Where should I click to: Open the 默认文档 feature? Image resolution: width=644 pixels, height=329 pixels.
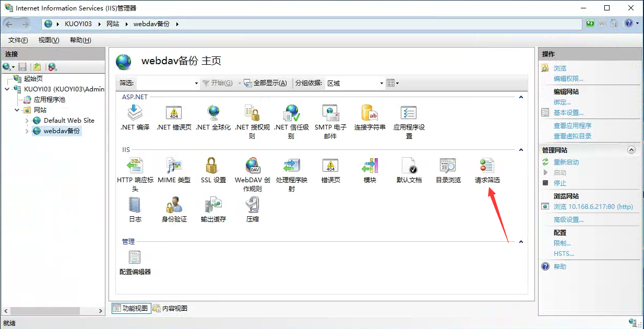tap(409, 170)
